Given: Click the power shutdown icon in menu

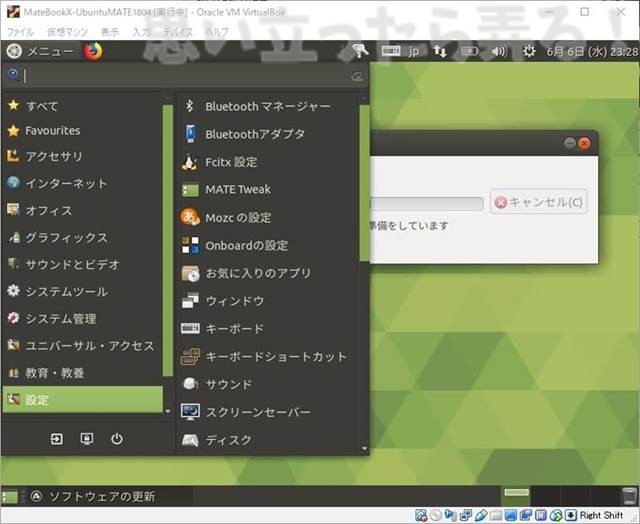Looking at the screenshot, I should pyautogui.click(x=117, y=439).
